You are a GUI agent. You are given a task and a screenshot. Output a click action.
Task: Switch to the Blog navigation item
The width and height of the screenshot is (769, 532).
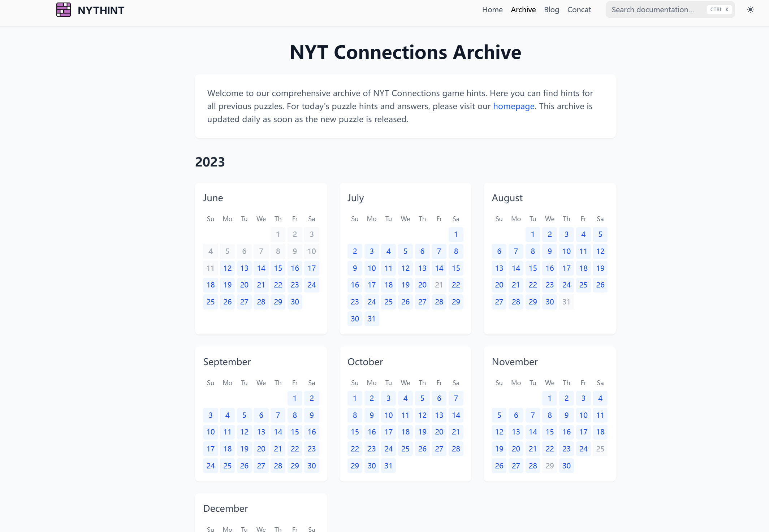(x=551, y=10)
